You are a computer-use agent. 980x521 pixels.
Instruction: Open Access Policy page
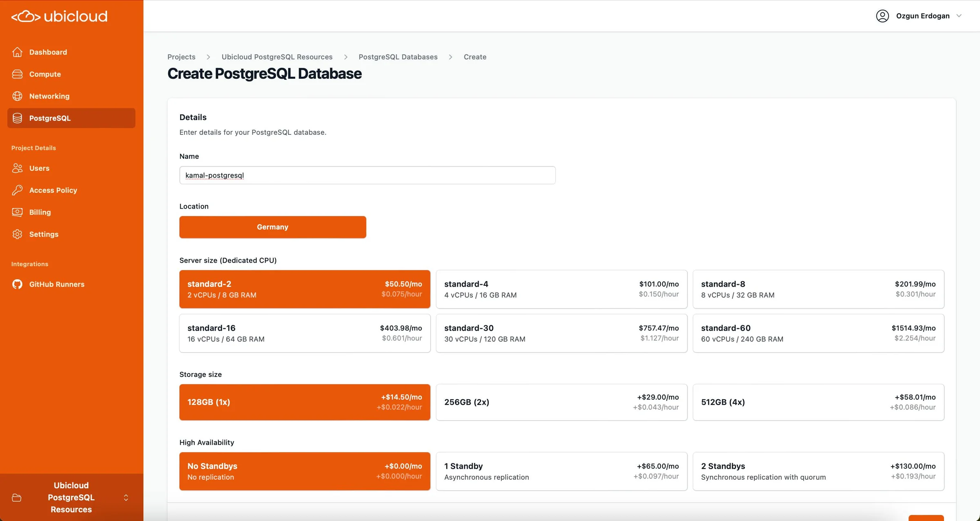[x=53, y=190]
